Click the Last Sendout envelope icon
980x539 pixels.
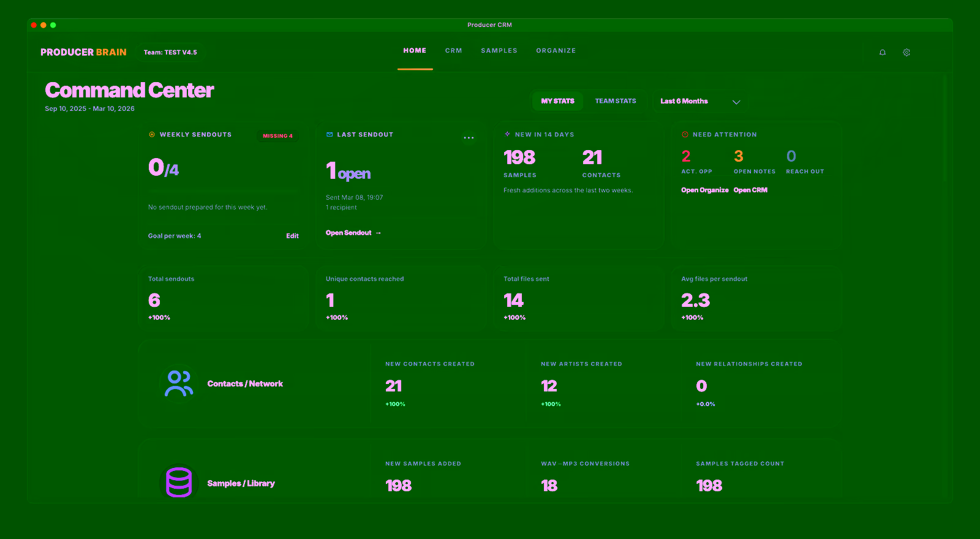[330, 135]
